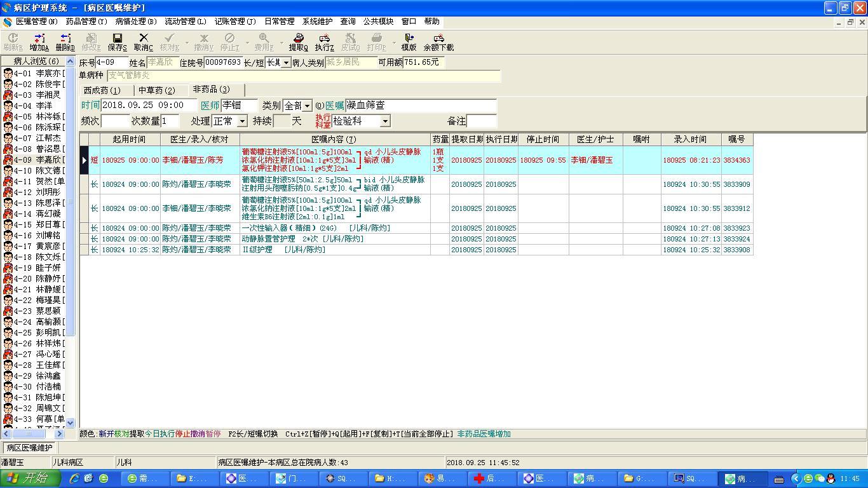Open the 查询 menu

348,22
